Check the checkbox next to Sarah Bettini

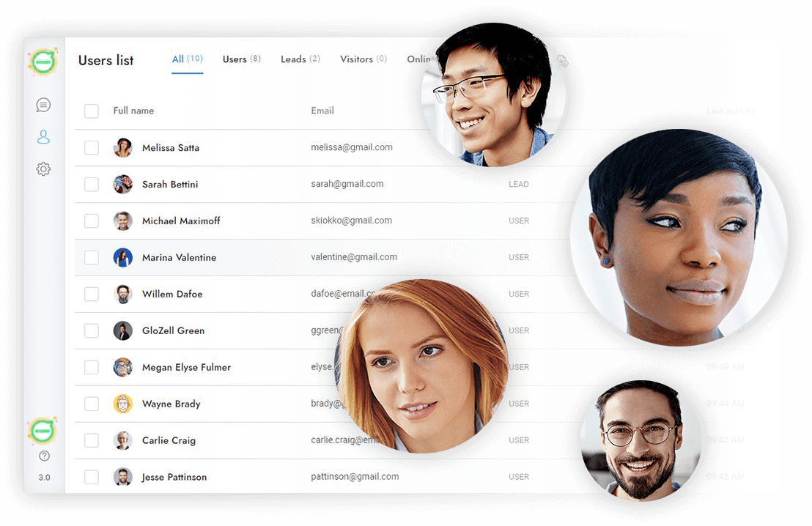pos(91,184)
